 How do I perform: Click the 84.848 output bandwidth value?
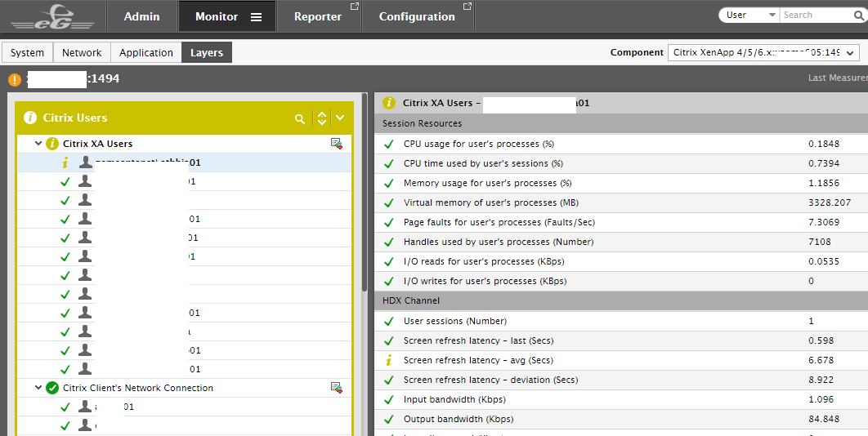[x=824, y=419]
